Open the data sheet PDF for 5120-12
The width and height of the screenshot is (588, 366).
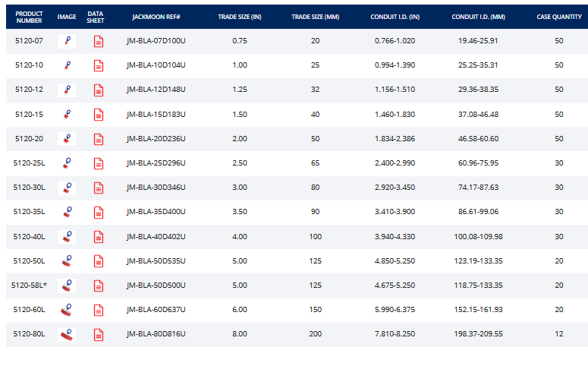pos(98,90)
